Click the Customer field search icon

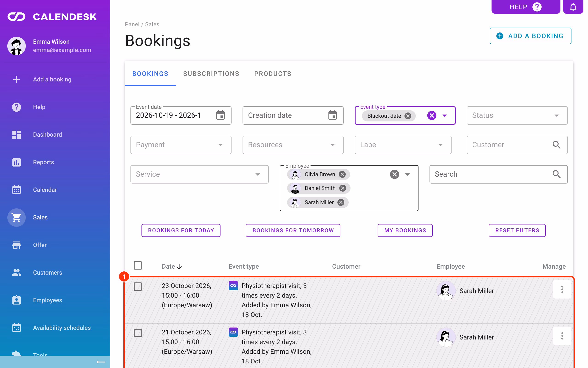point(556,145)
